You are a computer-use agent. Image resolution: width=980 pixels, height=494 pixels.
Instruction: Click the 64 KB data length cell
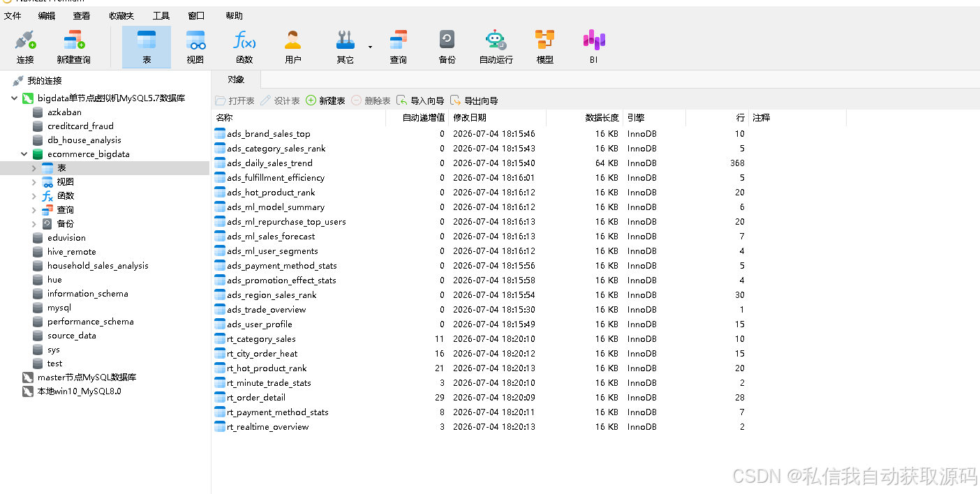607,163
